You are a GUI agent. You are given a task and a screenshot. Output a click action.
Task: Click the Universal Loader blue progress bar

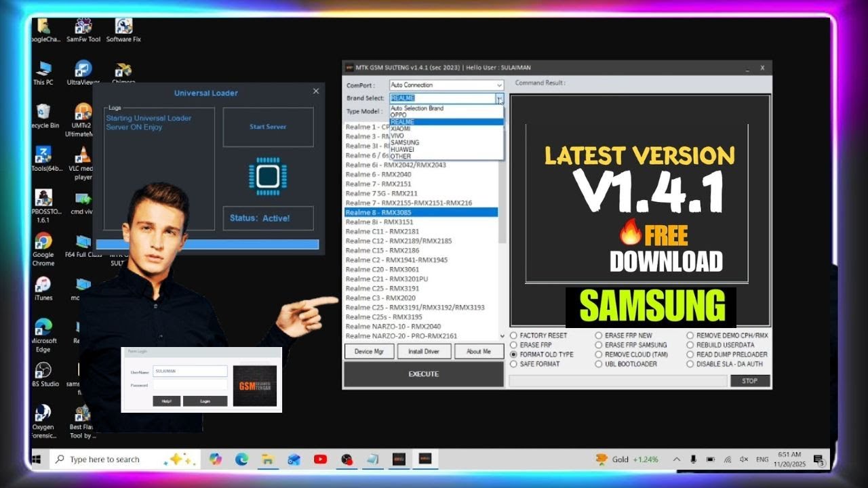coord(208,244)
